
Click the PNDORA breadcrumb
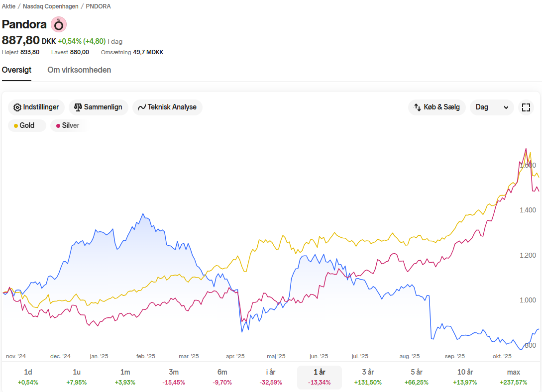coord(98,6)
